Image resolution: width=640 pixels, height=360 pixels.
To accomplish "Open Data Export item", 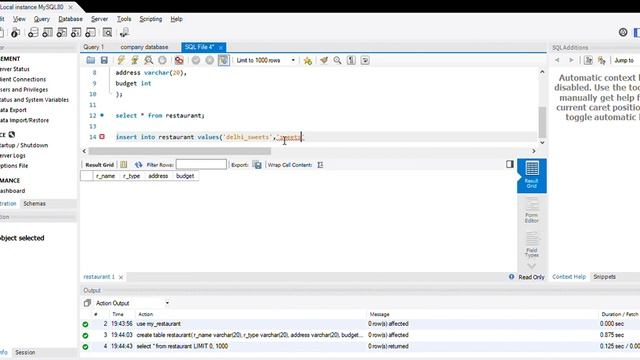I will (x=13, y=110).
